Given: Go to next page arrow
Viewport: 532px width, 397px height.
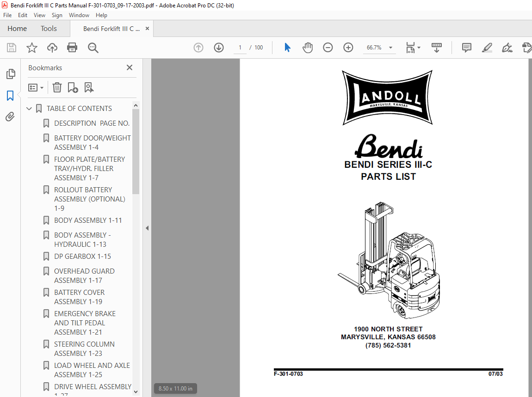Looking at the screenshot, I should (219, 48).
